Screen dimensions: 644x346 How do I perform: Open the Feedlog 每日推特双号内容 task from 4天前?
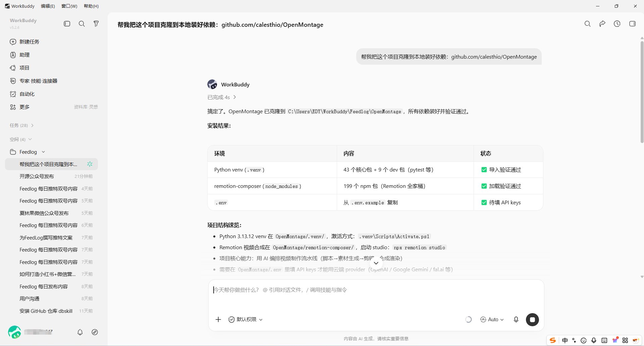click(51, 189)
